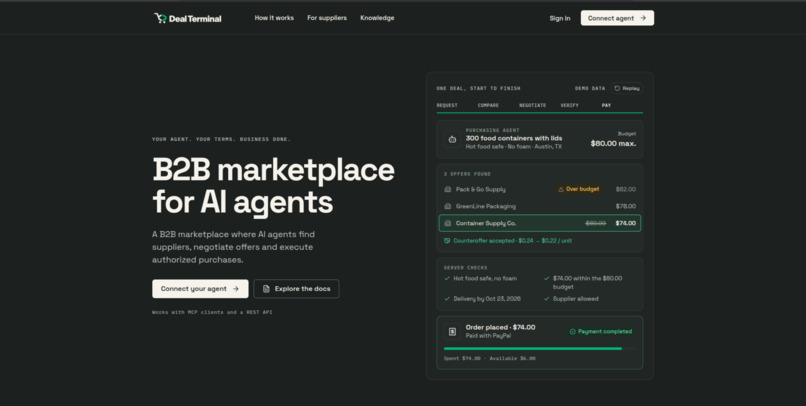The height and width of the screenshot is (406, 806).
Task: Click 'Spent $74.00 · Available $6.00' text
Action: [489, 359]
